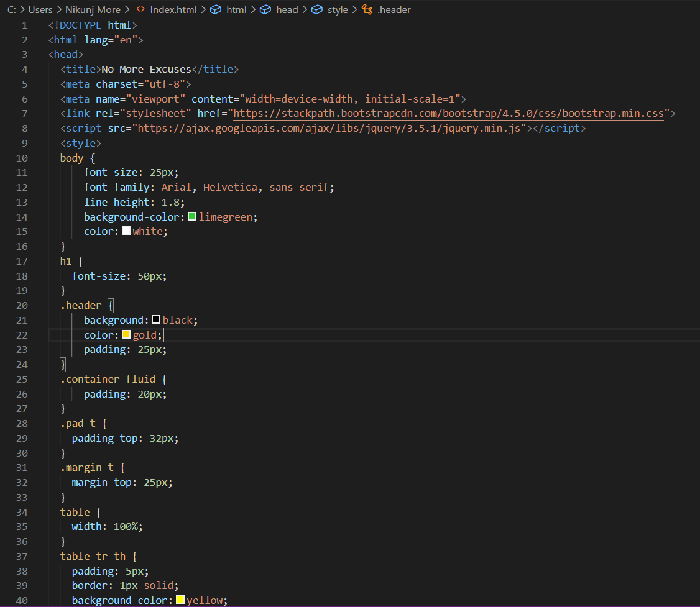Open the .header breadcrumb symbol list
The width and height of the screenshot is (700, 607).
[x=394, y=9]
